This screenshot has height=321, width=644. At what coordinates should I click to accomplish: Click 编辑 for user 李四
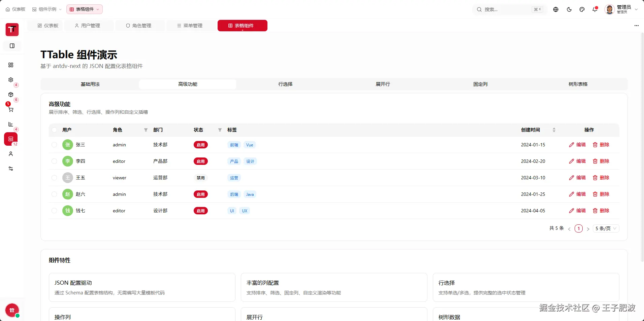[x=577, y=161]
